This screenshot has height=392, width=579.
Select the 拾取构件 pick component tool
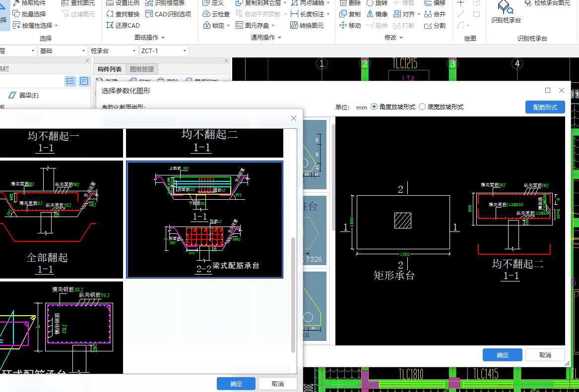coord(29,3)
